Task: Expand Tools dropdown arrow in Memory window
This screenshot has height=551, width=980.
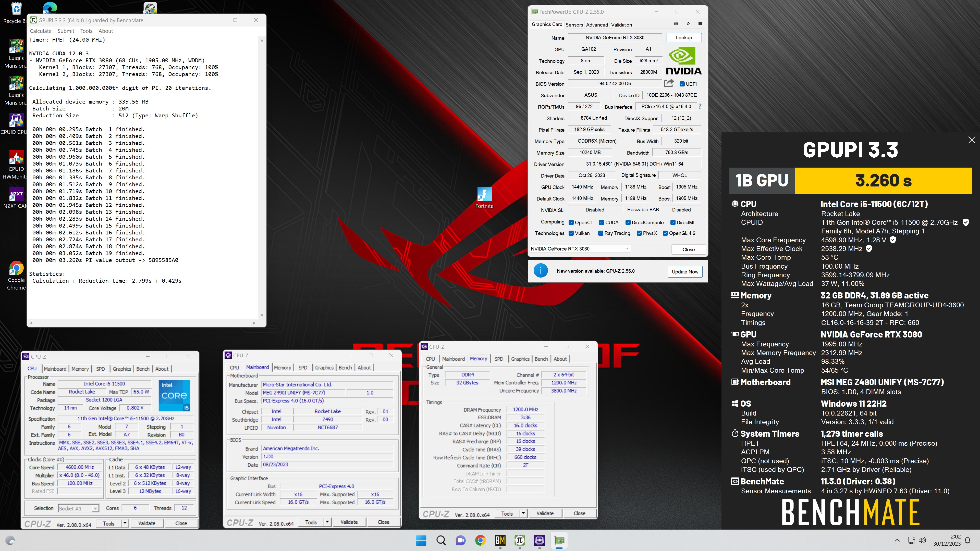Action: [x=523, y=513]
